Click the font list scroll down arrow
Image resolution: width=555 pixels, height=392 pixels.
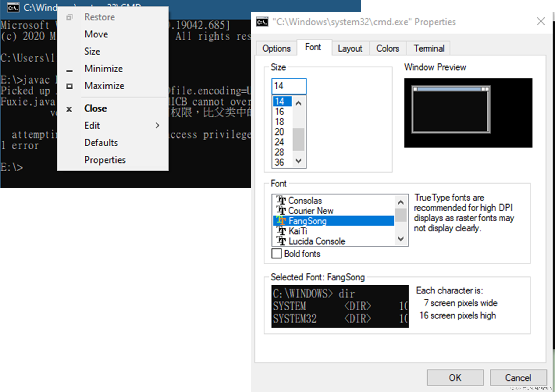401,239
